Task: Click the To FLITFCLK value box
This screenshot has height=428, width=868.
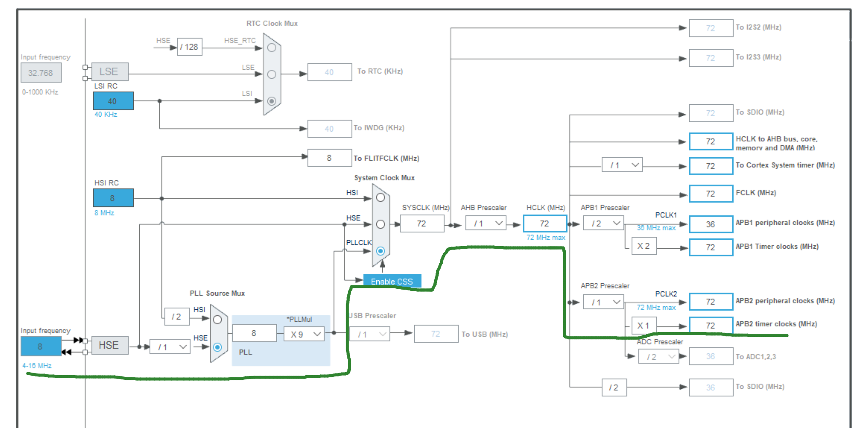Action: click(329, 158)
